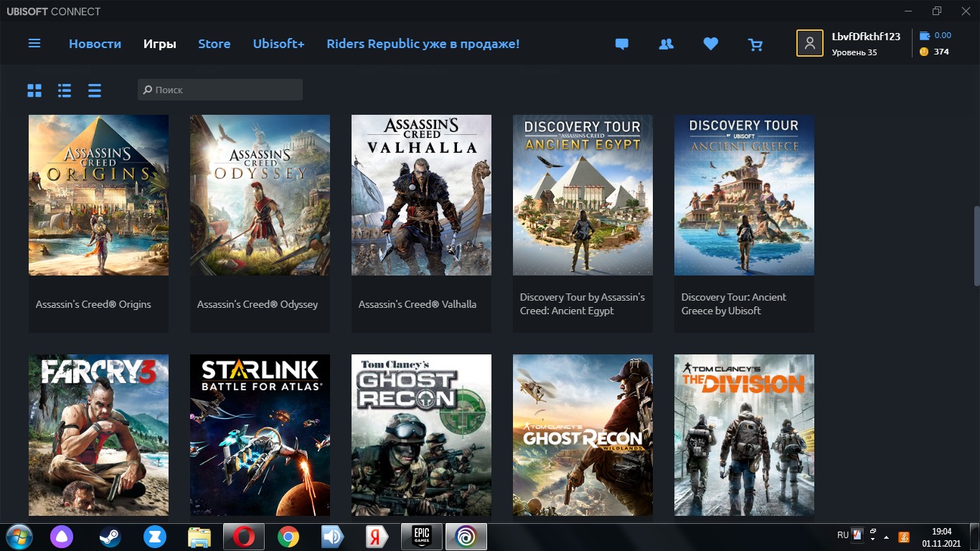Open the speaker app in taskbar

(x=333, y=537)
